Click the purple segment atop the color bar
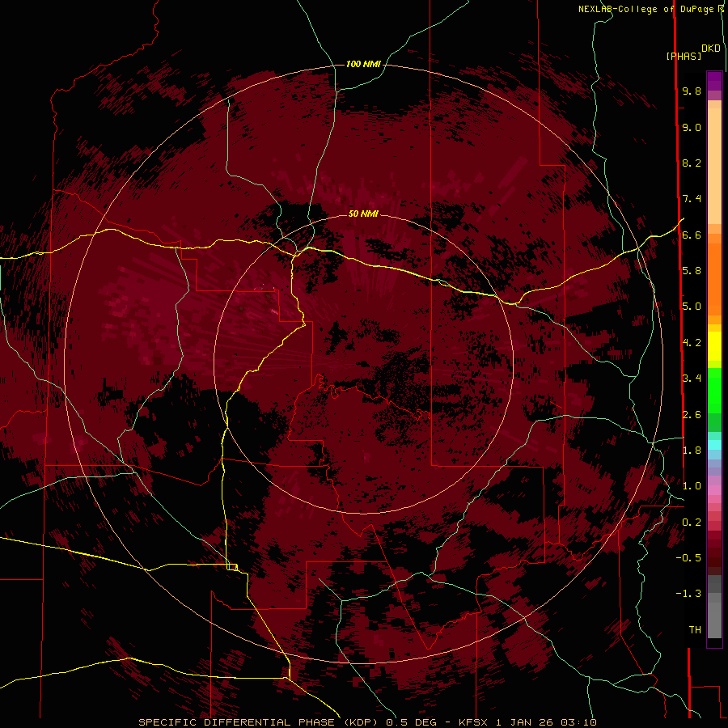The image size is (728, 728). [714, 81]
